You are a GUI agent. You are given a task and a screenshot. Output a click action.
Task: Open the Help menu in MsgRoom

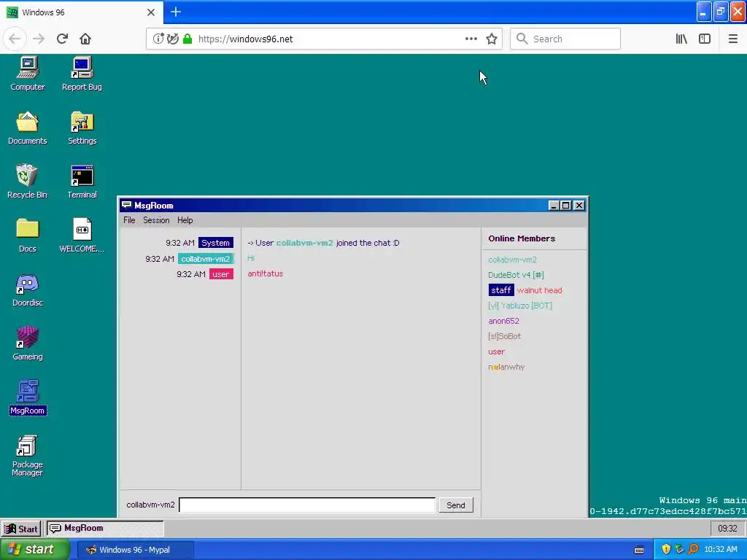point(185,220)
